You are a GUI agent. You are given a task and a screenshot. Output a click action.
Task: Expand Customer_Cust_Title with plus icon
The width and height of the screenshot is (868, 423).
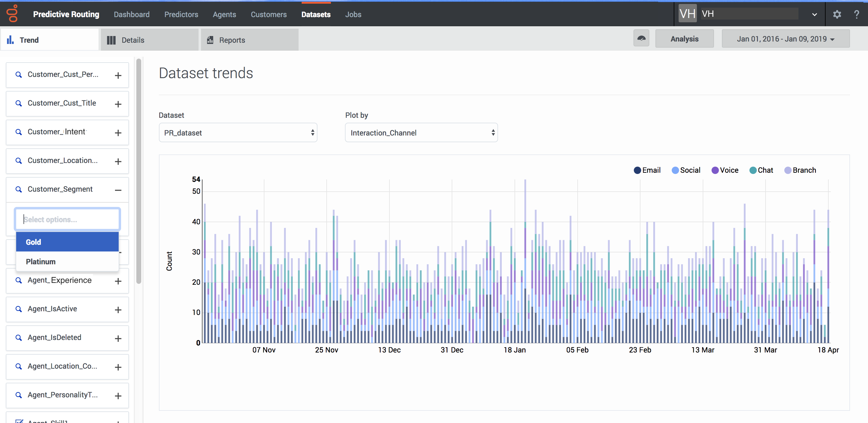tap(118, 104)
